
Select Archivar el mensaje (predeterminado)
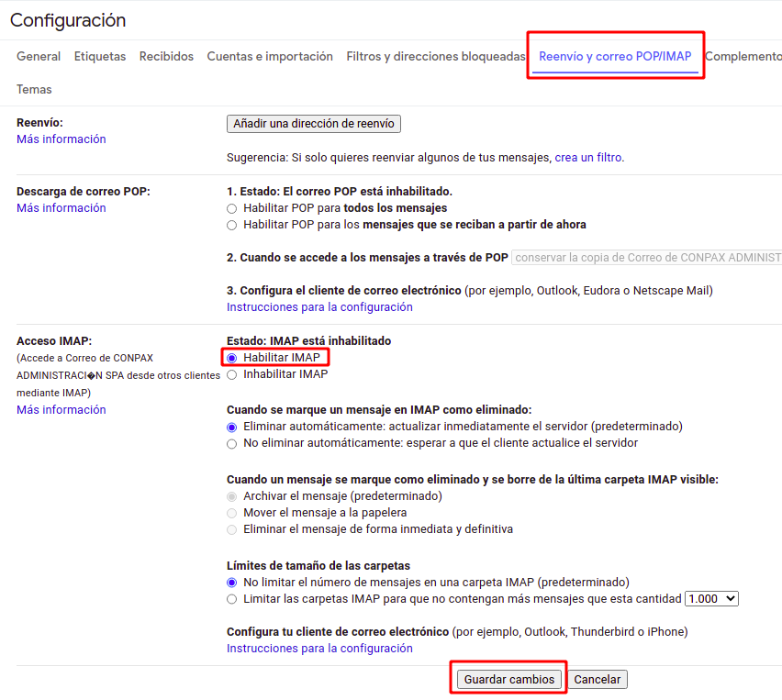(231, 496)
